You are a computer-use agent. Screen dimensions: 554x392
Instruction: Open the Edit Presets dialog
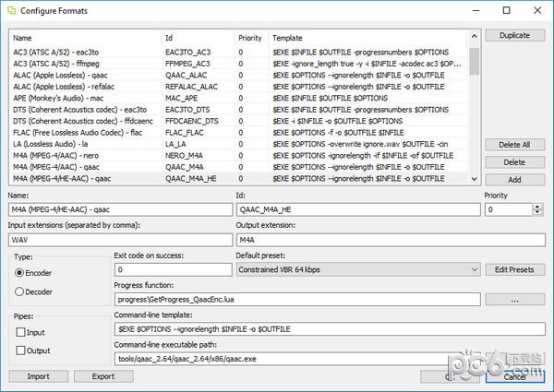[x=514, y=269]
